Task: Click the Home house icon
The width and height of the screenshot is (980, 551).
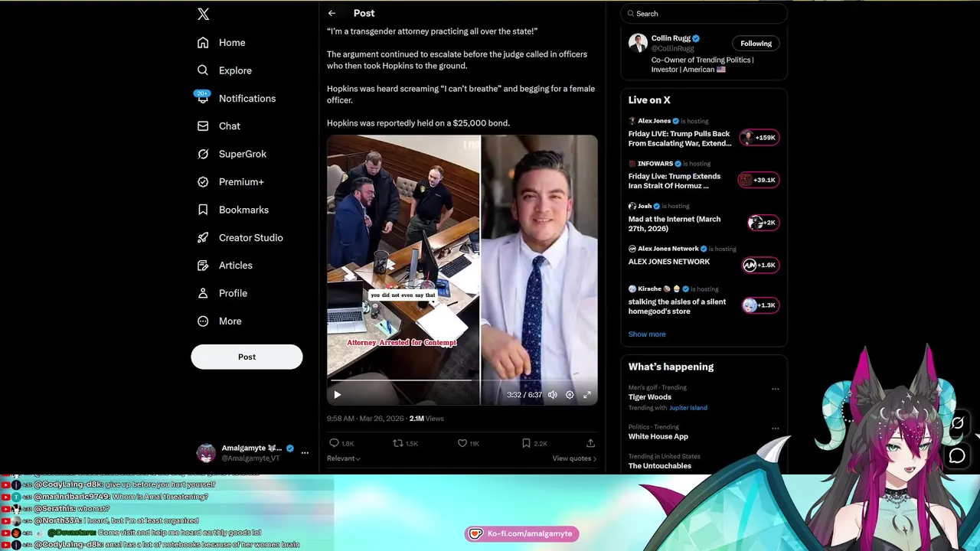Action: [x=203, y=43]
